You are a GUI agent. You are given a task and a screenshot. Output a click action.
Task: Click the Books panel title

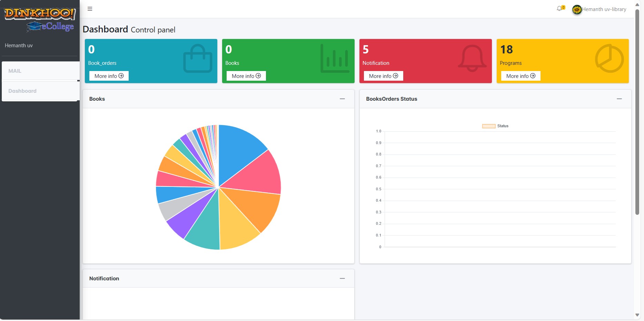point(97,99)
